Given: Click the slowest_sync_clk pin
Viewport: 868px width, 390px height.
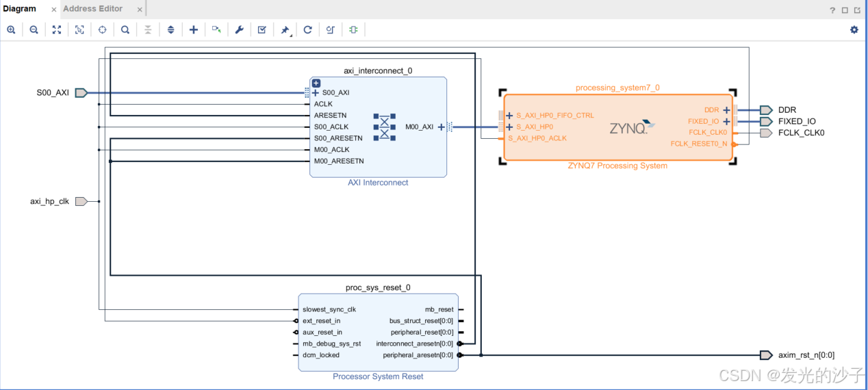Looking at the screenshot, I should click(x=329, y=309).
